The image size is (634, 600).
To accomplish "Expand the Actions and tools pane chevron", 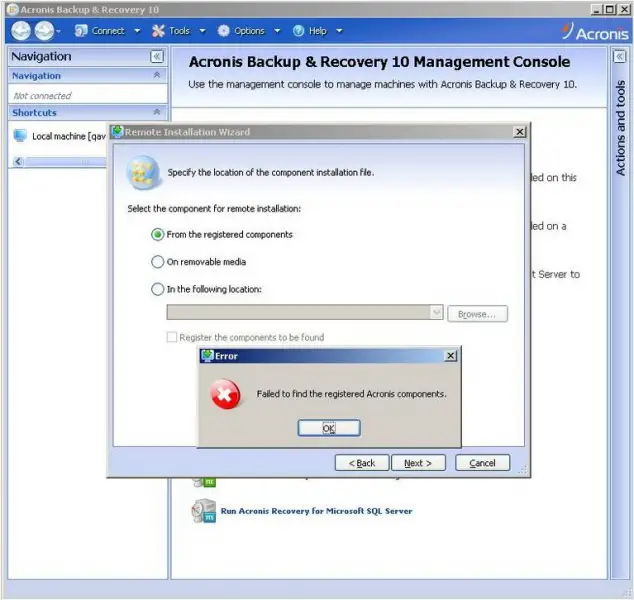I will coord(619,57).
